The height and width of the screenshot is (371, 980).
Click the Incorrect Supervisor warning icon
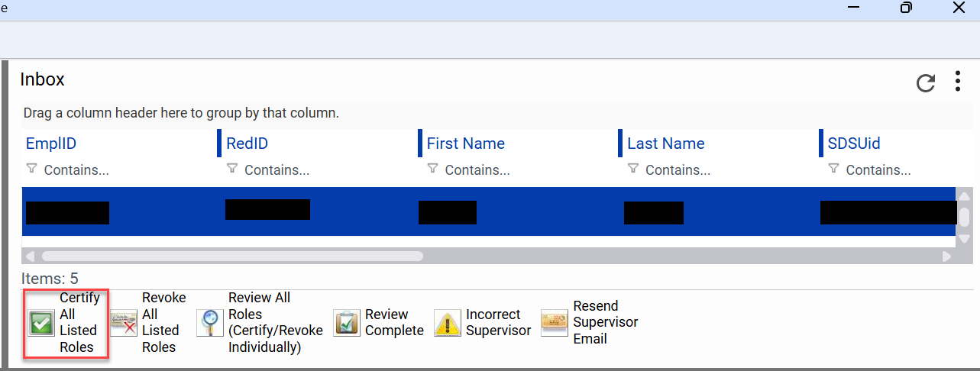(x=448, y=323)
